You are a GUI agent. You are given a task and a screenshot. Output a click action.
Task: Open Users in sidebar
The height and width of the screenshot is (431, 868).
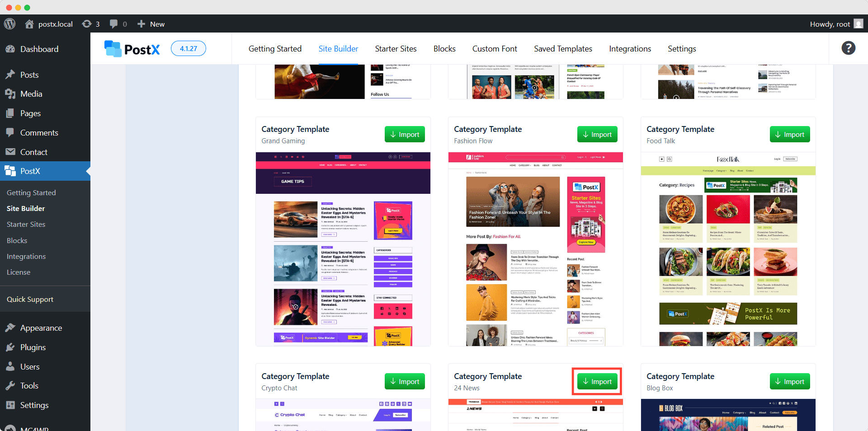[45, 367]
